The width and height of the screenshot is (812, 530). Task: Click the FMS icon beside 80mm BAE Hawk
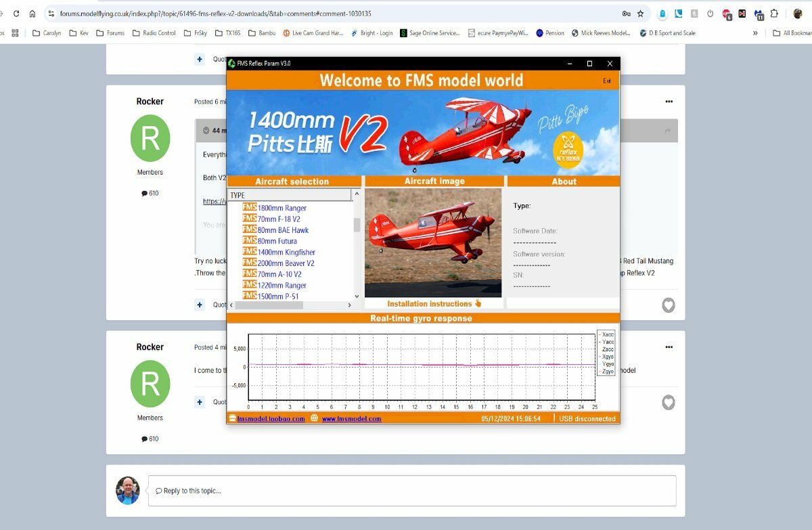coord(249,229)
